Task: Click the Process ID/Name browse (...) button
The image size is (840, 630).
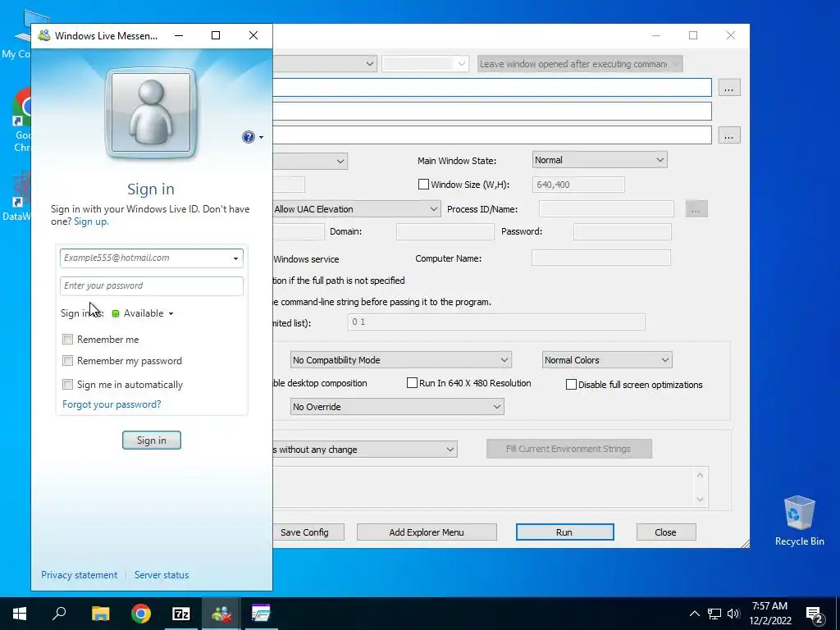Action: (x=696, y=209)
